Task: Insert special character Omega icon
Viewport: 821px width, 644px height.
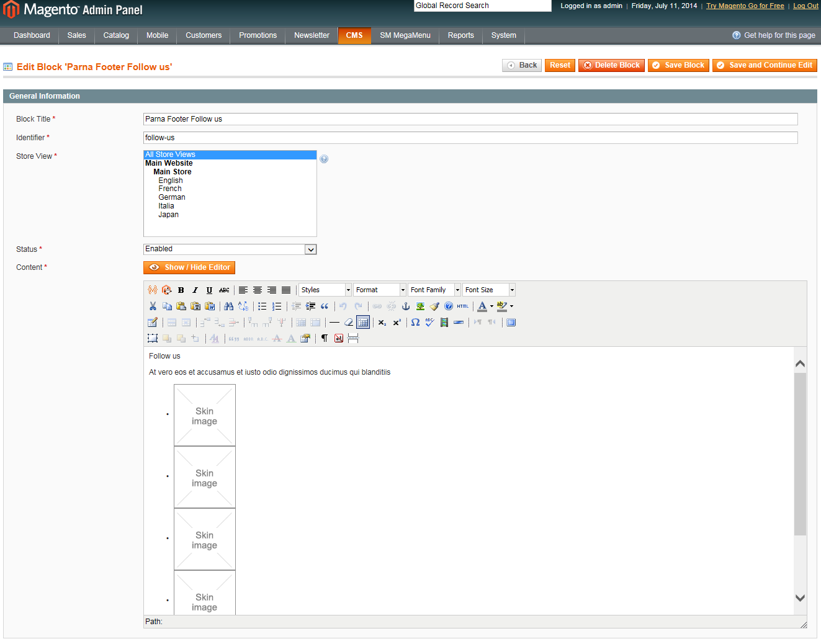Action: click(415, 322)
